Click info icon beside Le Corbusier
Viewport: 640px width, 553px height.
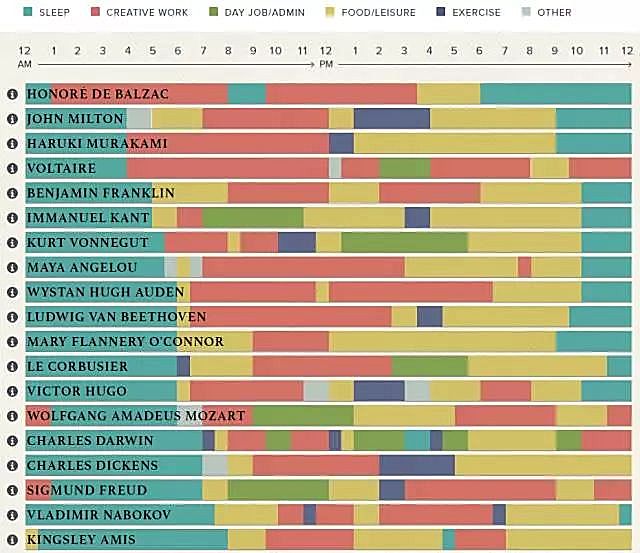point(12,366)
